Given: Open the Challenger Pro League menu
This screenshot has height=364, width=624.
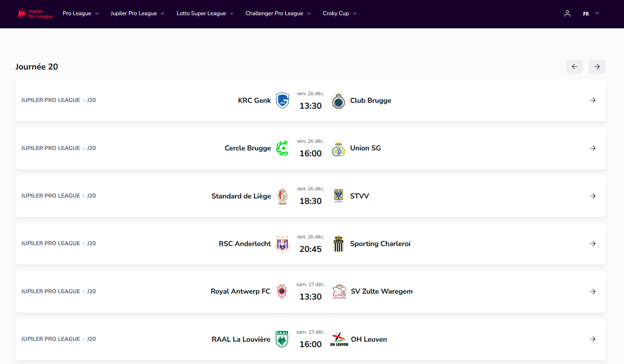Looking at the screenshot, I should coord(278,13).
